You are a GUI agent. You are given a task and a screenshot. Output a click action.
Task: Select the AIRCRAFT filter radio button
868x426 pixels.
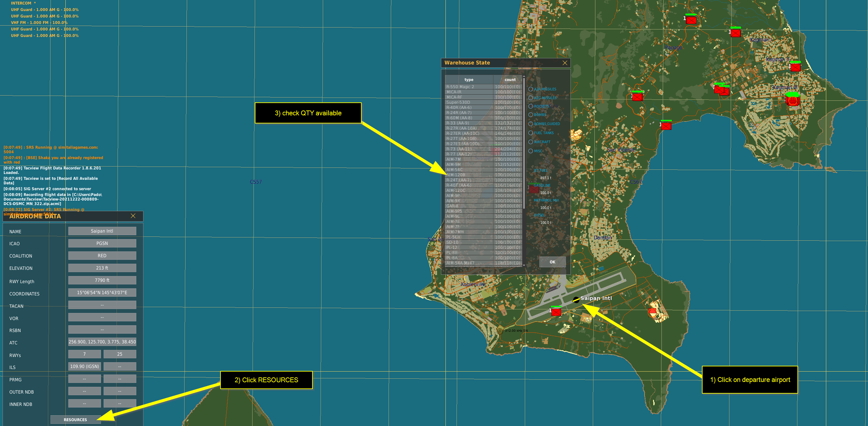(x=531, y=142)
